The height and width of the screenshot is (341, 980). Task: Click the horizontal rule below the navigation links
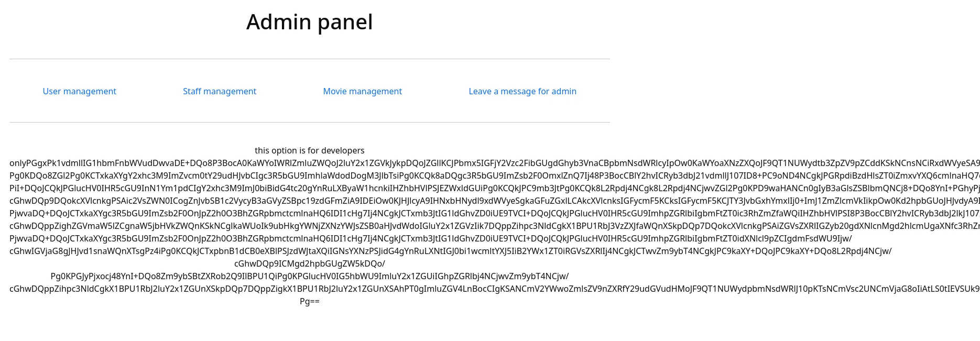[x=309, y=122]
